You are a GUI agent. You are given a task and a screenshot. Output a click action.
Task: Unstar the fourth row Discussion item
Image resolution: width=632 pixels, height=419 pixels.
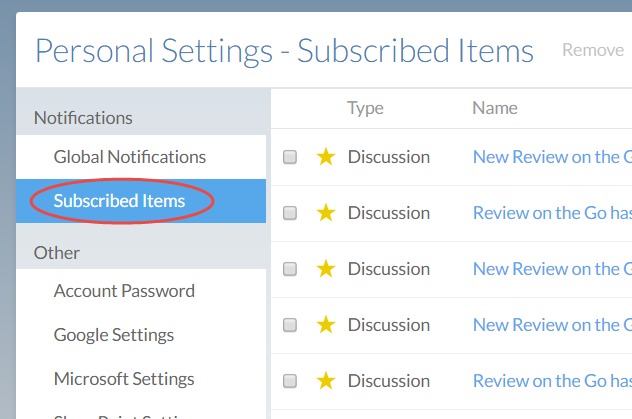(325, 325)
